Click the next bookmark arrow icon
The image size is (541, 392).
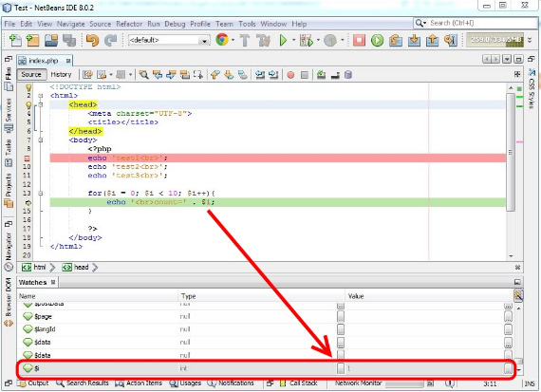229,75
